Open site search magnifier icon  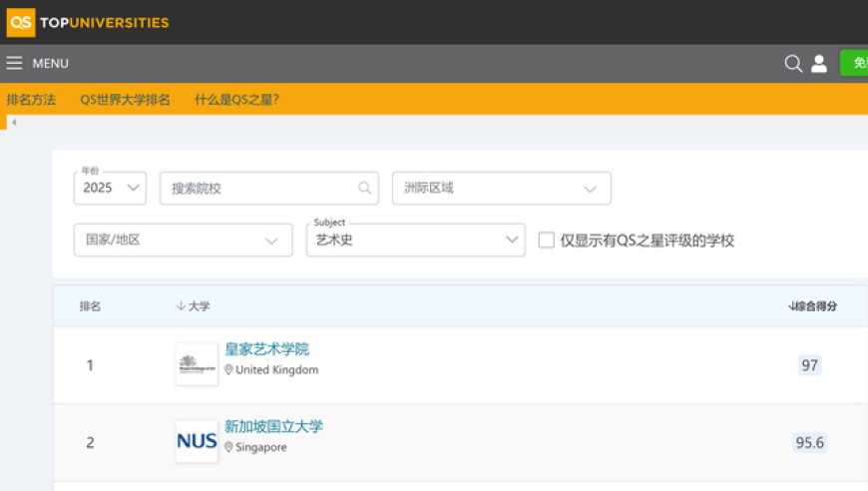[793, 64]
